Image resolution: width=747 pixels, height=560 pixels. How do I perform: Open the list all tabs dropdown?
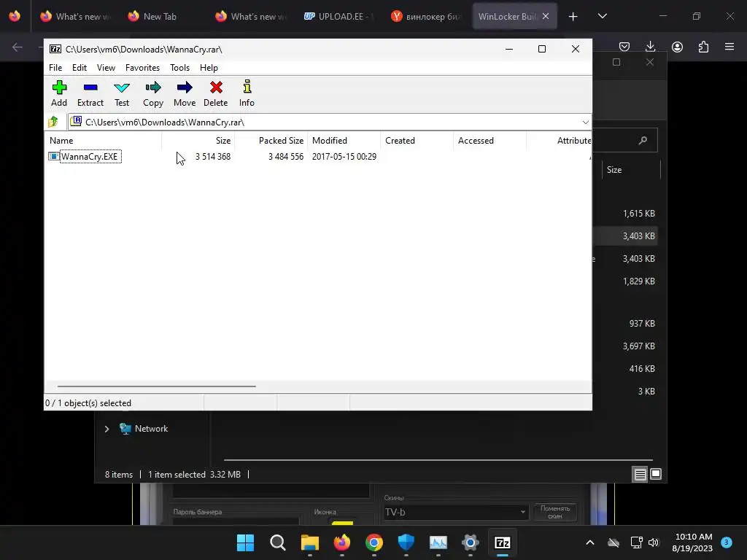[x=602, y=16]
